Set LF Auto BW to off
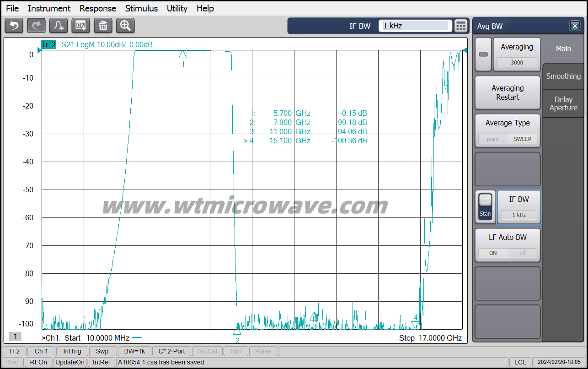 tap(522, 253)
